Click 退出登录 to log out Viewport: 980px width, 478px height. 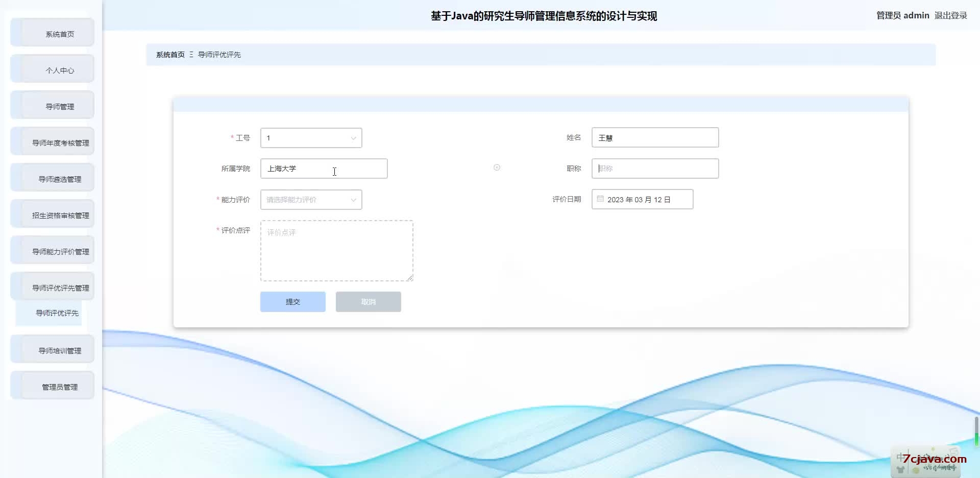[951, 15]
